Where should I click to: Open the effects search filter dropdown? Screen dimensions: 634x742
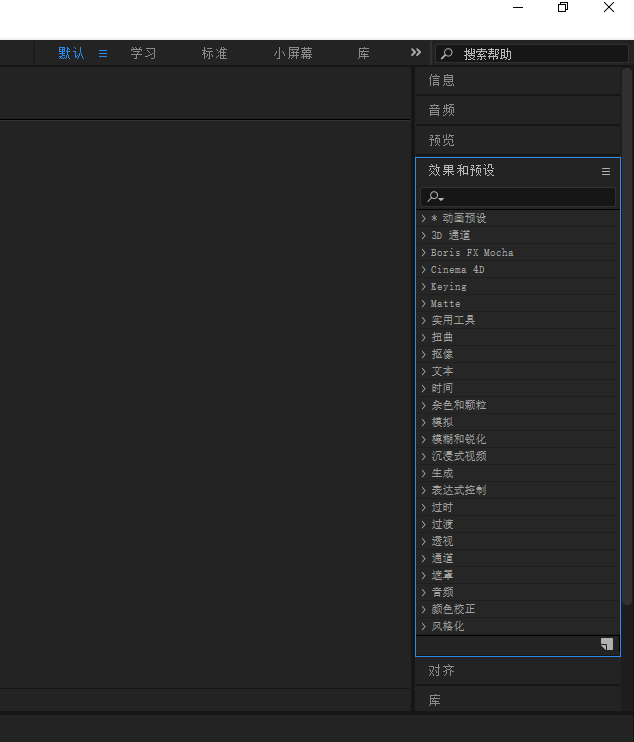coord(435,196)
